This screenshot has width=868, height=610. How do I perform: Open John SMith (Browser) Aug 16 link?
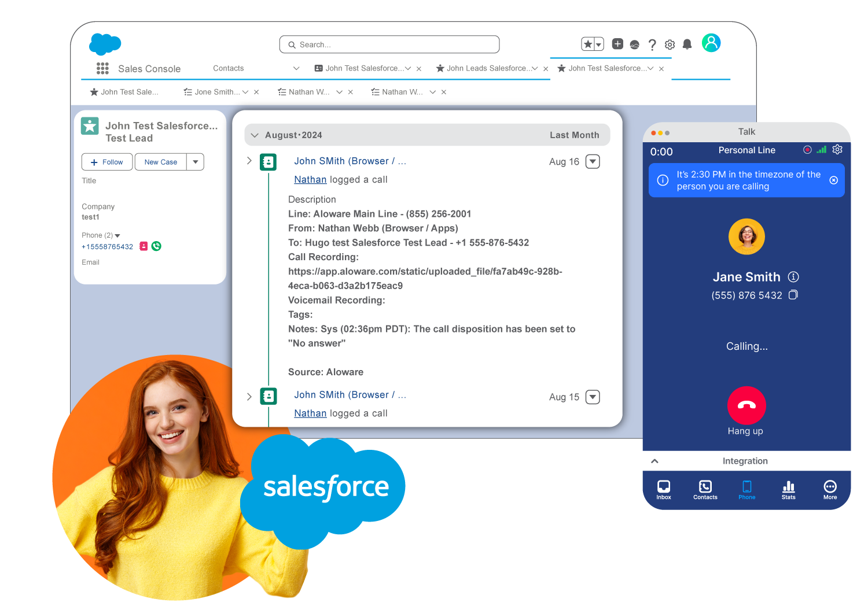(350, 161)
